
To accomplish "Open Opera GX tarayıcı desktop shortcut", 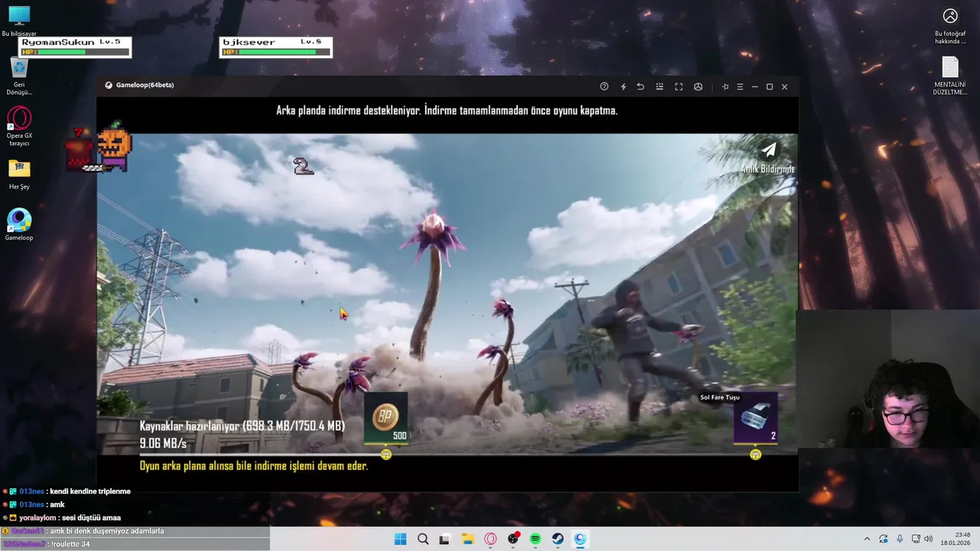I will (19, 127).
